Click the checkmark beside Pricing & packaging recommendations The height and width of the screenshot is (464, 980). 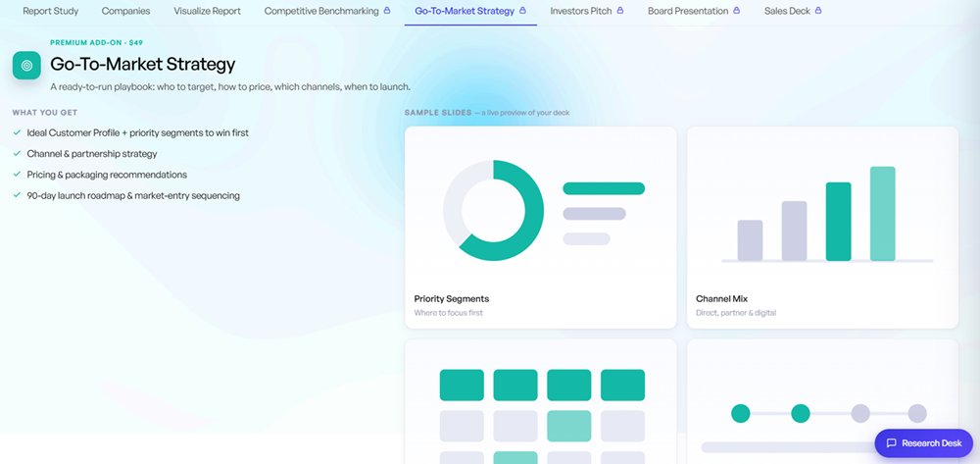pyautogui.click(x=17, y=175)
